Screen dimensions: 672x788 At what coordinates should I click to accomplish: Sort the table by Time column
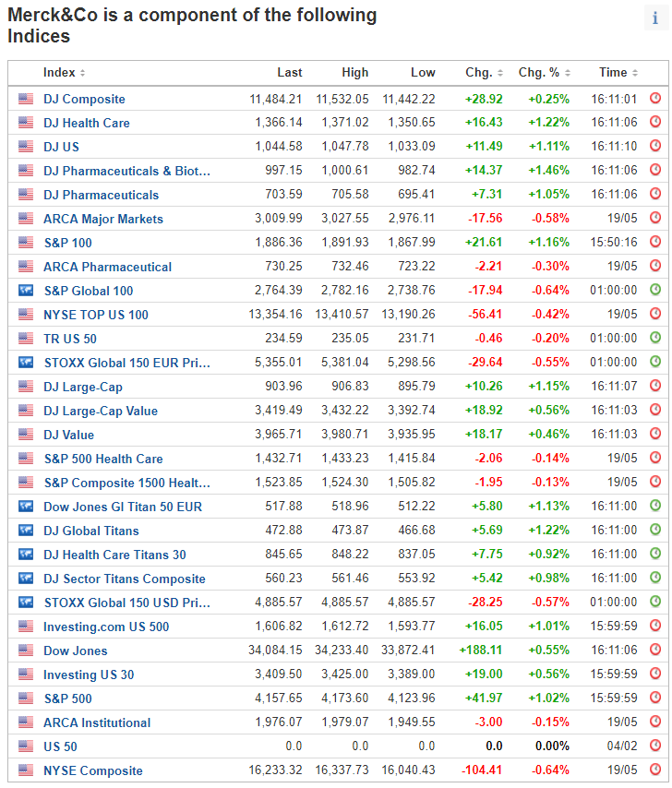point(617,73)
